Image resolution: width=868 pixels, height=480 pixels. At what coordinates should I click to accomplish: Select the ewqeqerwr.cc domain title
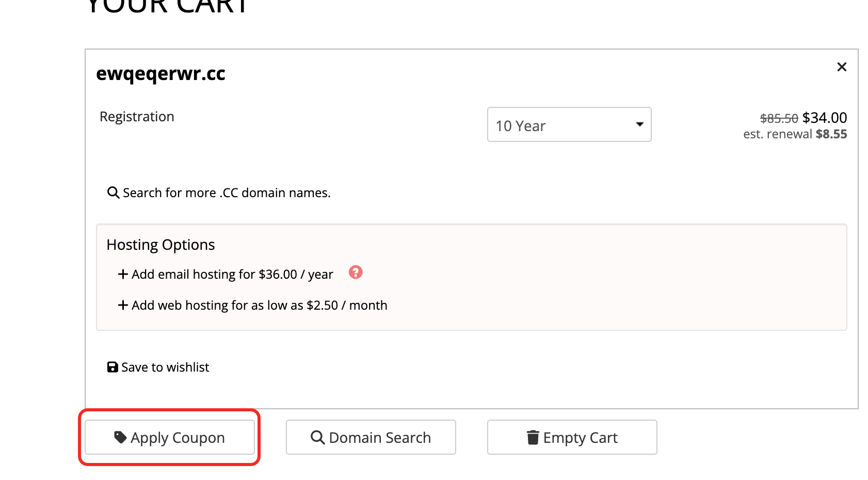click(161, 74)
